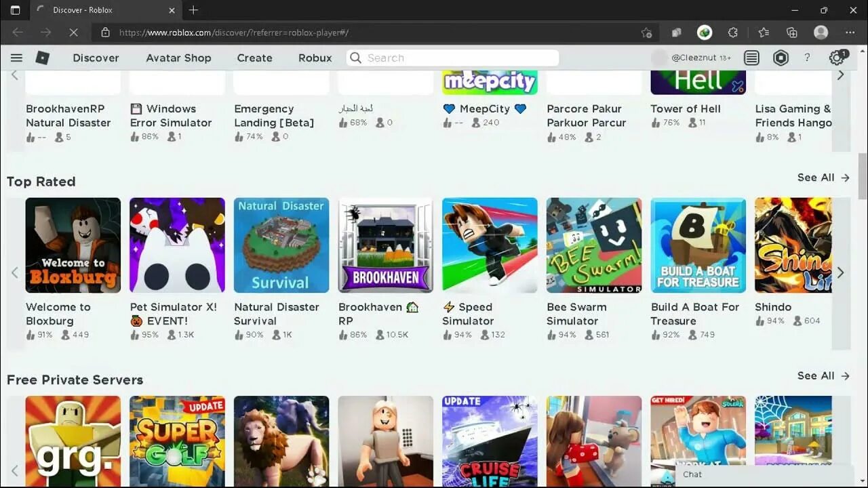Open browser collections icon
868x488 pixels.
792,32
